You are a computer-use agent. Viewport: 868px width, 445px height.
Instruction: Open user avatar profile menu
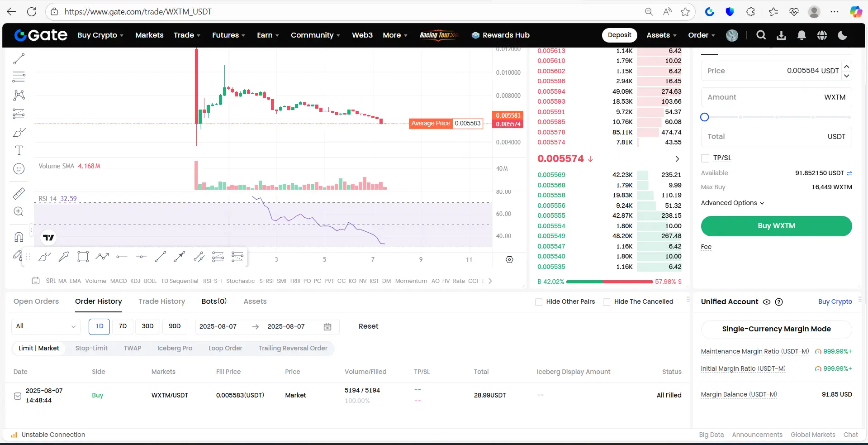click(x=732, y=35)
